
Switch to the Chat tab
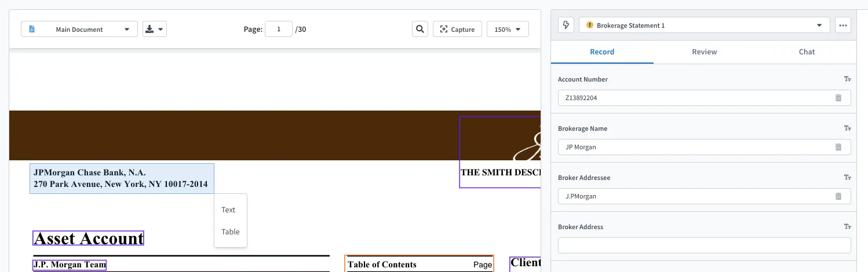point(807,52)
